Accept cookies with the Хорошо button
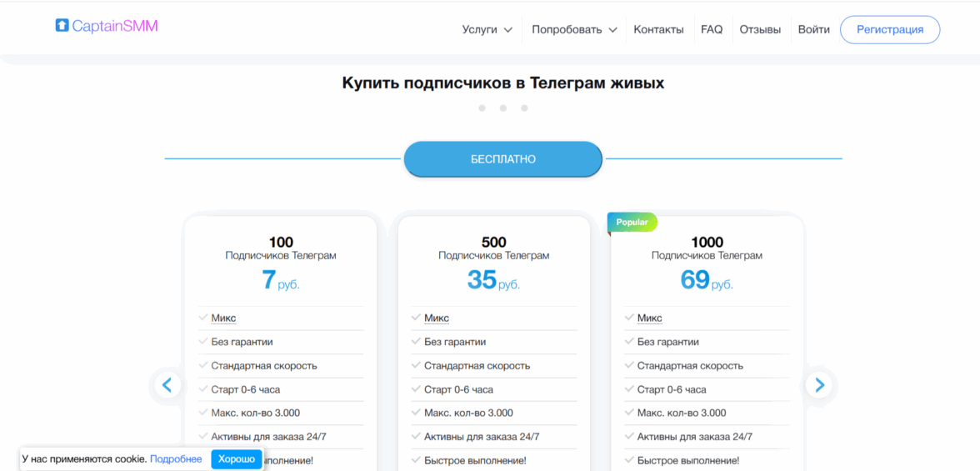This screenshot has height=471, width=980. [x=237, y=459]
